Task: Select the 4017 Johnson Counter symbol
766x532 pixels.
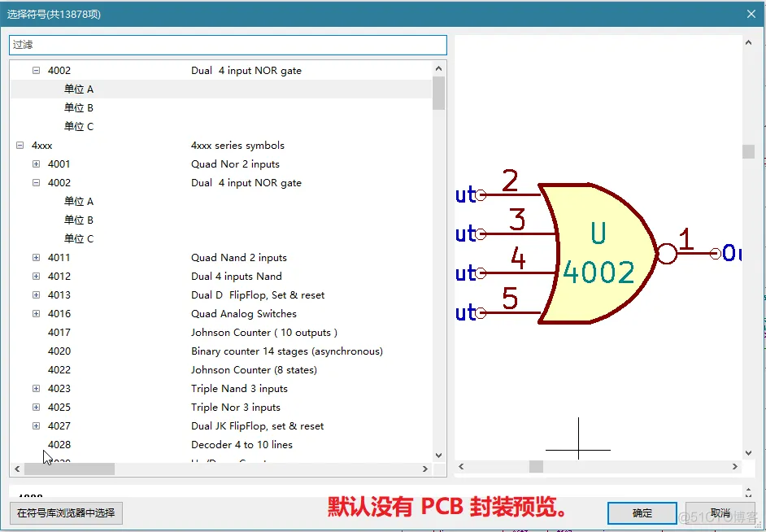Action: pos(221,332)
